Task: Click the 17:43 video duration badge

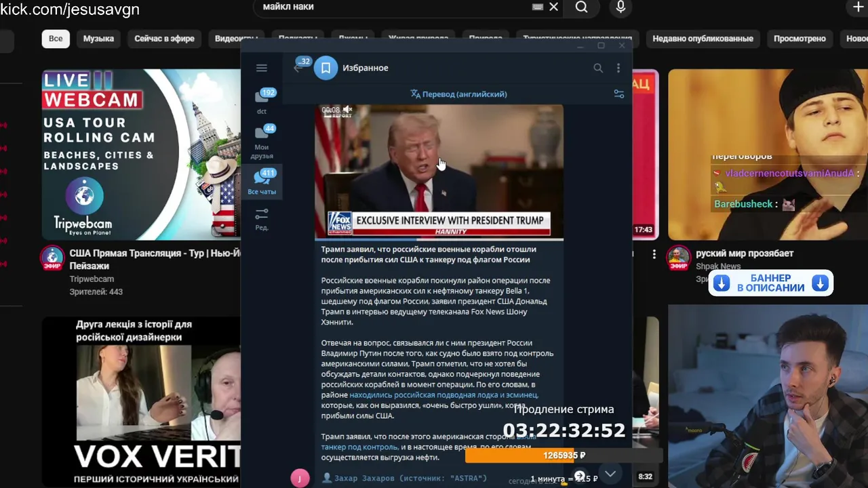Action: (x=643, y=230)
